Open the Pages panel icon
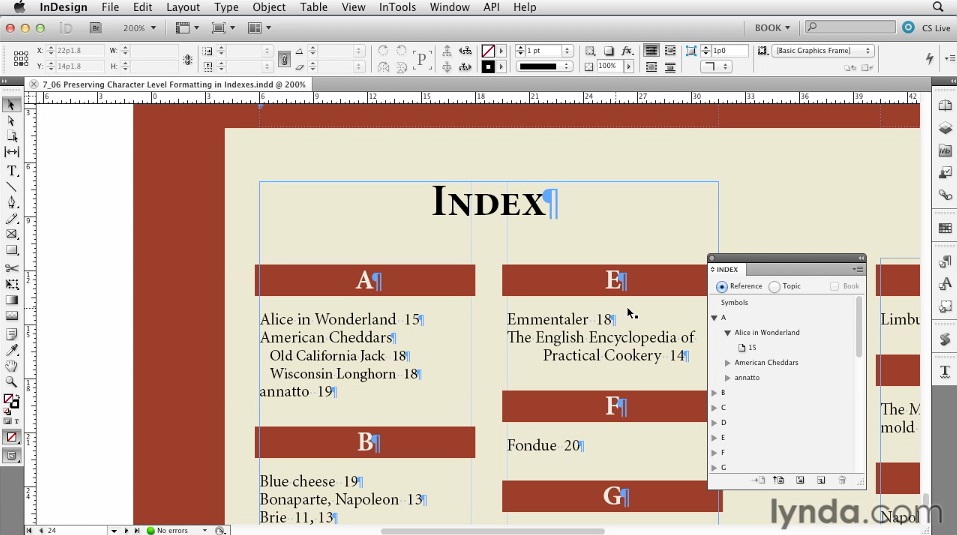Screen dimensions: 957x535 (x=945, y=106)
